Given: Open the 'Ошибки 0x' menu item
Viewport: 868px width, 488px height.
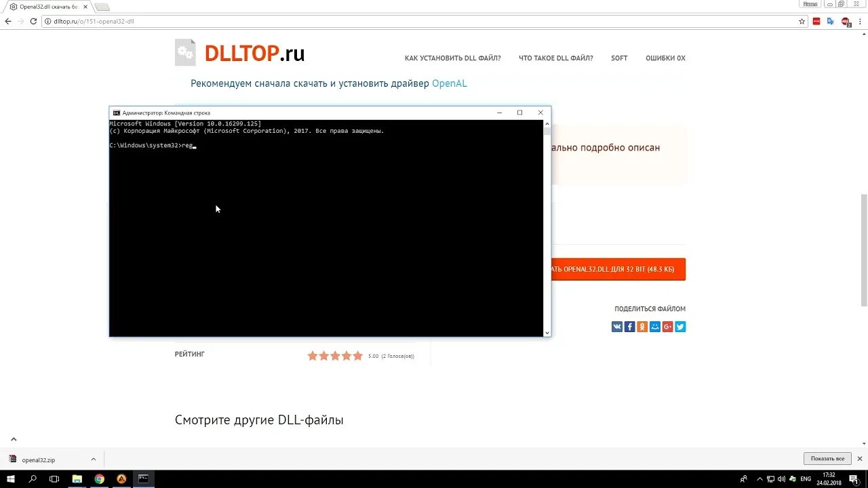Looking at the screenshot, I should pos(665,58).
